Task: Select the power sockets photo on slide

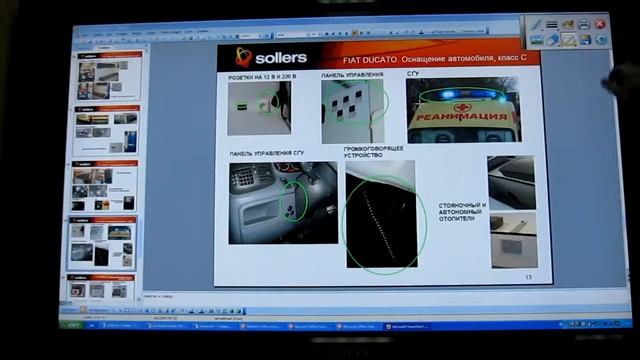Action: [259, 108]
